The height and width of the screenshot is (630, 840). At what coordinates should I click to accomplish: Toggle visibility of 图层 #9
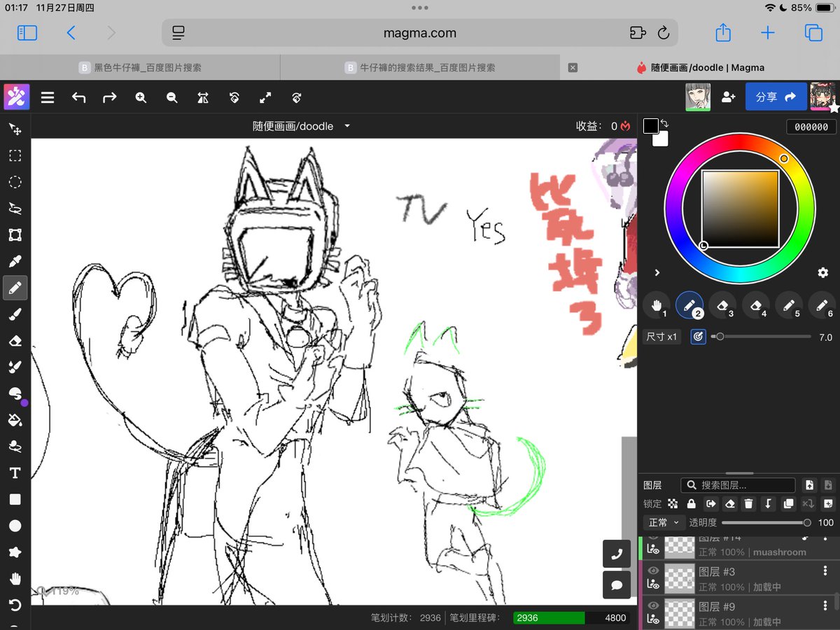pyautogui.click(x=653, y=605)
